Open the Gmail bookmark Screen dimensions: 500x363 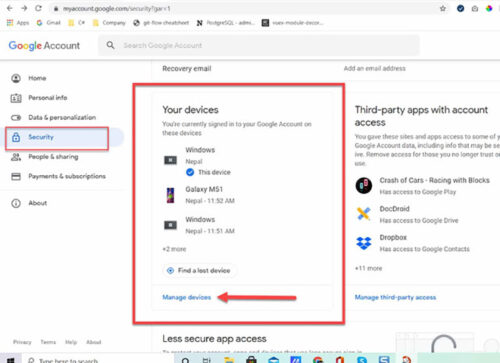click(x=49, y=23)
